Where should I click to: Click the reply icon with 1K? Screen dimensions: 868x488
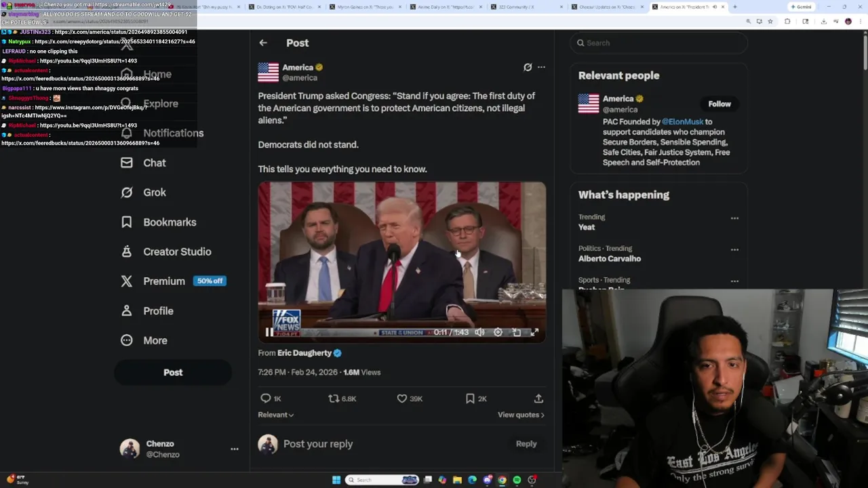coord(271,399)
